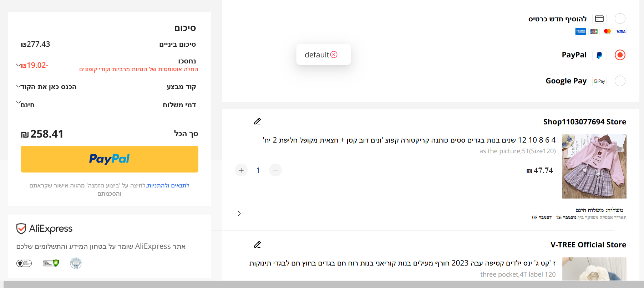Image resolution: width=644 pixels, height=288 pixels.
Task: Click the -₪19.02 savings value
Action: click(35, 65)
